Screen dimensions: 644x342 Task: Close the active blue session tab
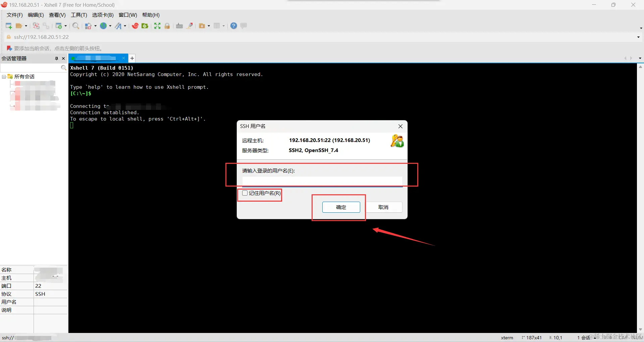pos(123,58)
